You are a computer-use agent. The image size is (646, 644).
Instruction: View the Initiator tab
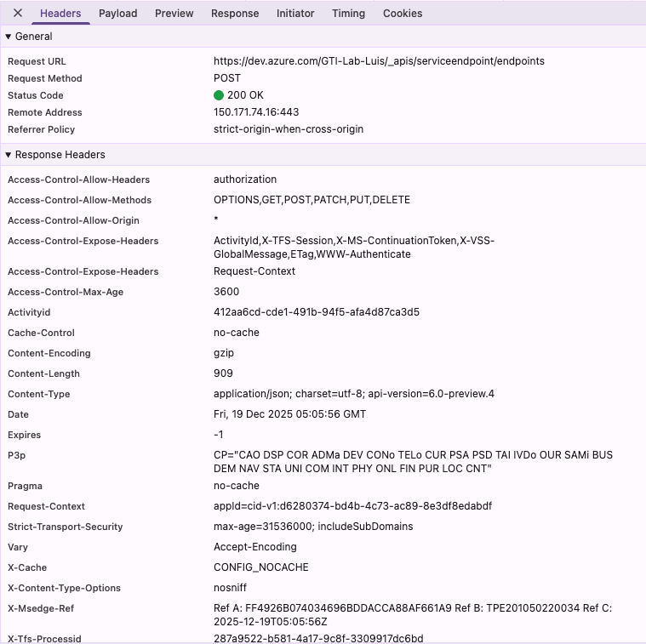click(x=295, y=13)
